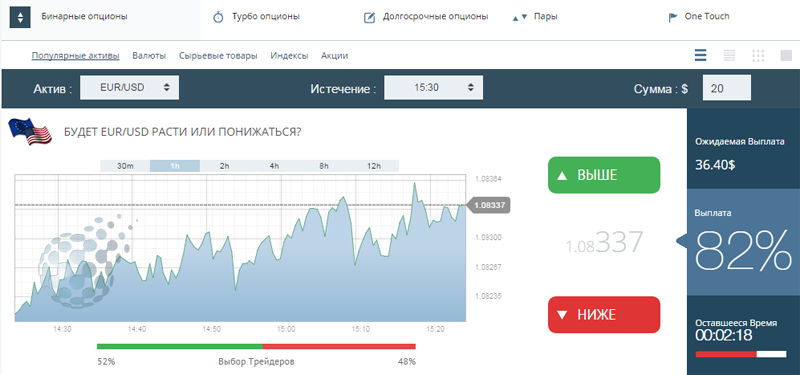Set chart range to 12h
This screenshot has height=375, width=800.
[x=373, y=166]
